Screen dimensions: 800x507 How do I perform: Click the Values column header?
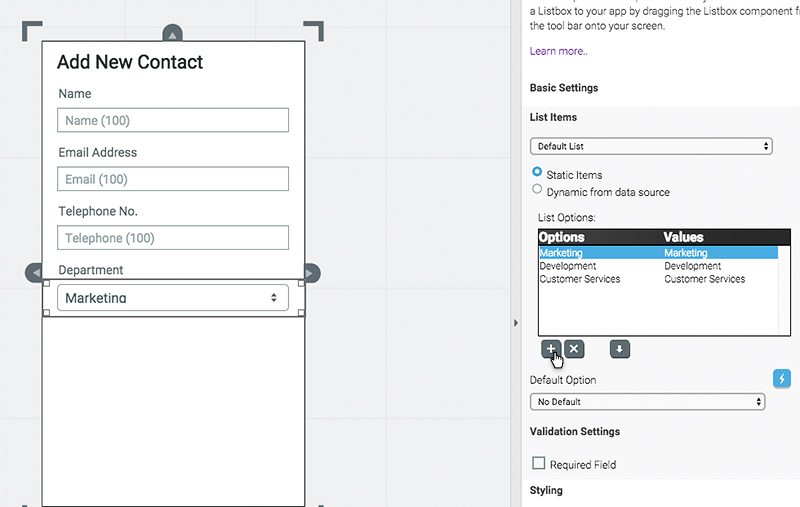[683, 237]
